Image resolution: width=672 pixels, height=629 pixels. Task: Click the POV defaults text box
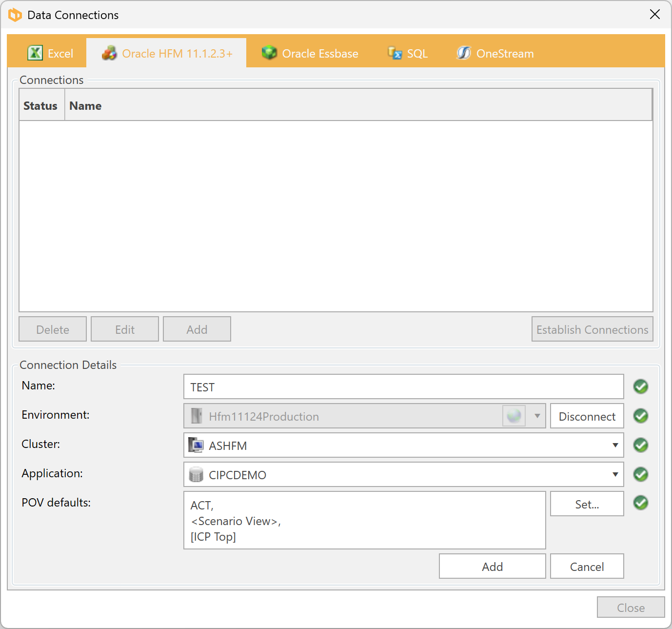[365, 520]
